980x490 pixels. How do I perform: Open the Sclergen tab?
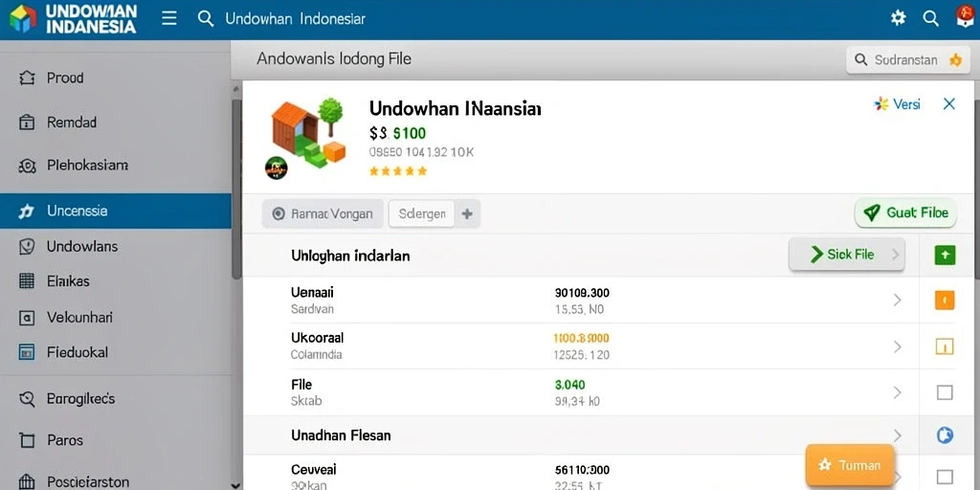pos(421,213)
